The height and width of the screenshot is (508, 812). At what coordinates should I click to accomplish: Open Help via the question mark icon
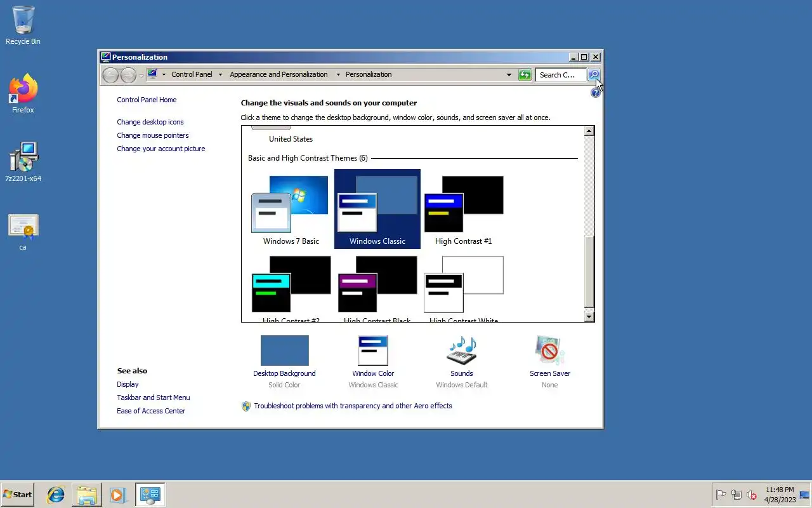point(595,93)
